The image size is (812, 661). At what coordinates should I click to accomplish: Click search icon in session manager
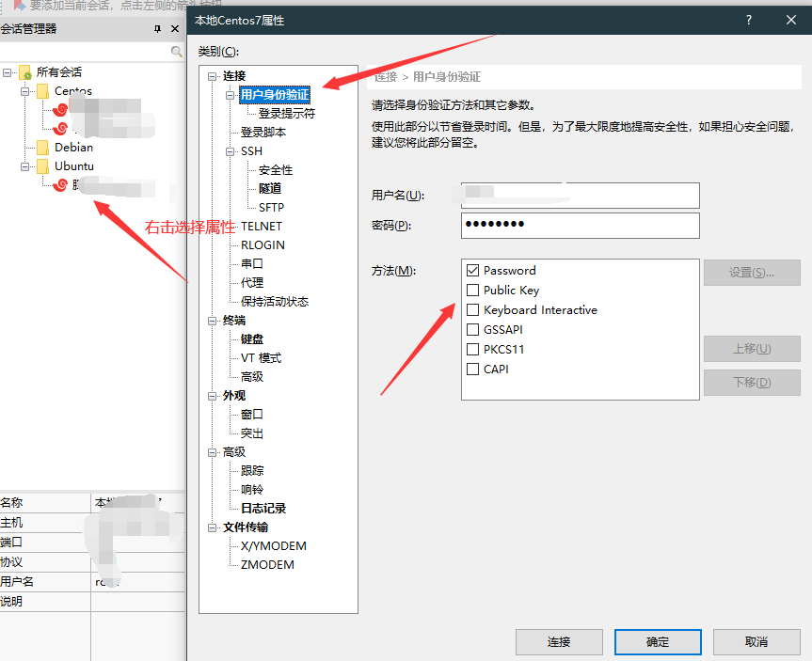point(176,52)
